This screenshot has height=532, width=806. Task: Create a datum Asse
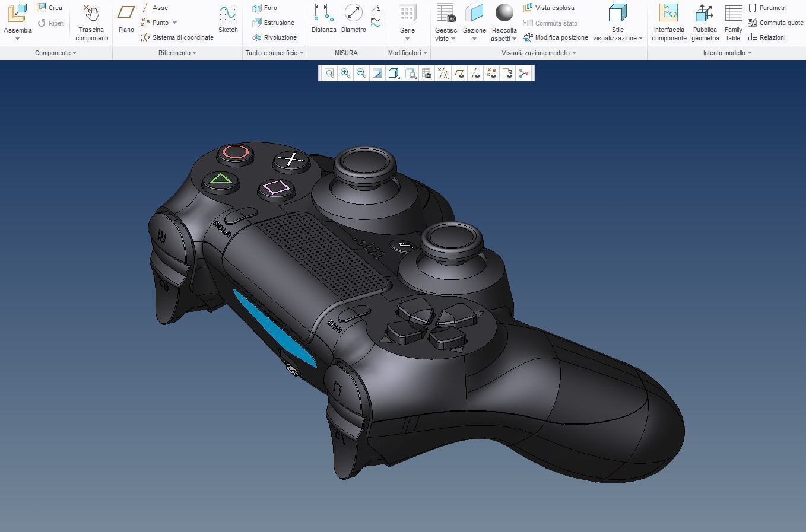154,8
